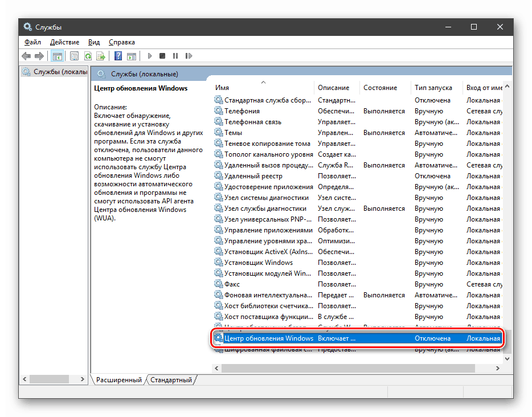Switch to the Расширенный tab

[118, 379]
